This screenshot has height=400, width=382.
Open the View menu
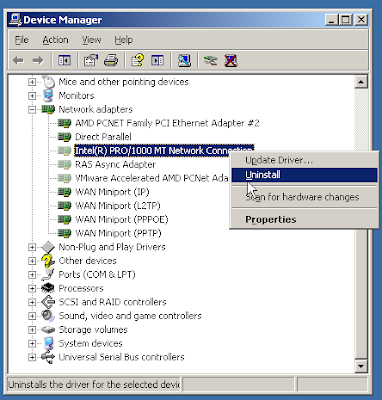click(x=92, y=40)
